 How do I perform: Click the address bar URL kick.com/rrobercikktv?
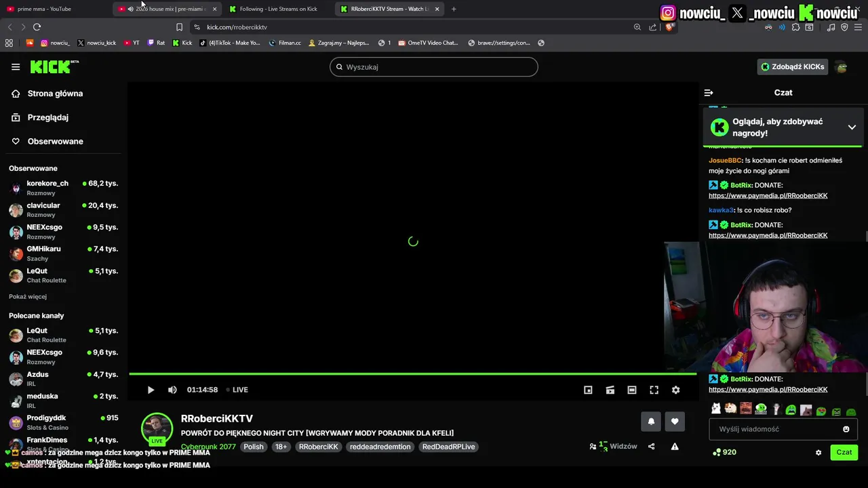click(237, 27)
